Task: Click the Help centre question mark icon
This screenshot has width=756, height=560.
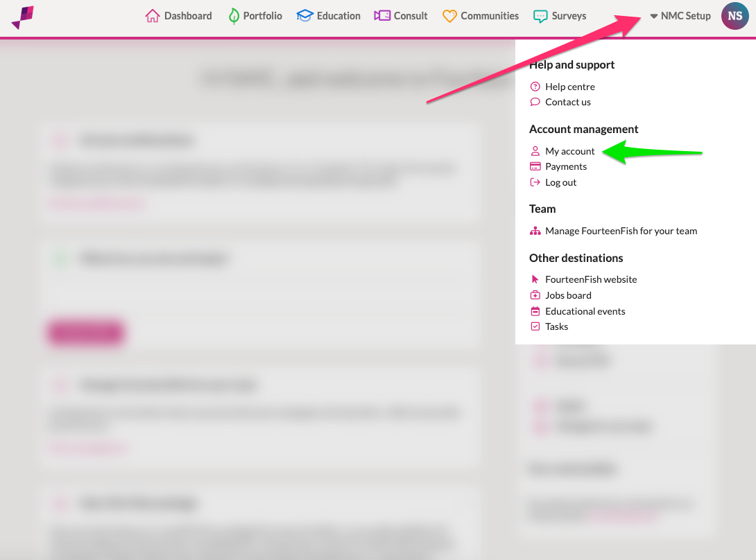Action: pyautogui.click(x=535, y=86)
